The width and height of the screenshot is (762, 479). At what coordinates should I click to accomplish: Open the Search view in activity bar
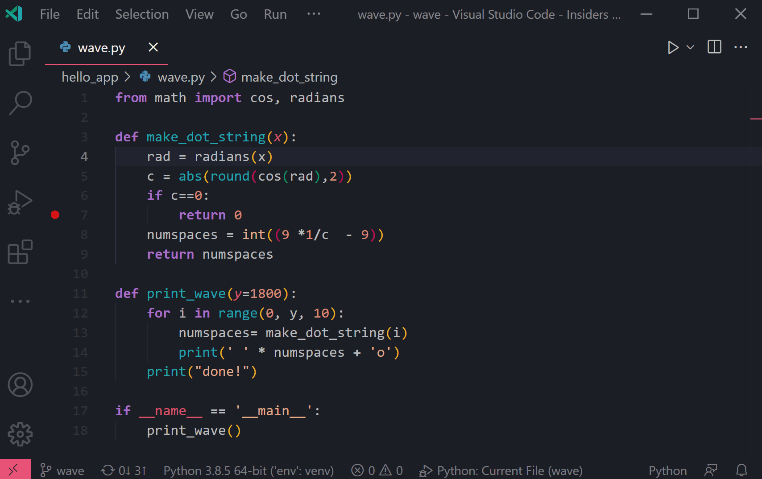(x=20, y=103)
